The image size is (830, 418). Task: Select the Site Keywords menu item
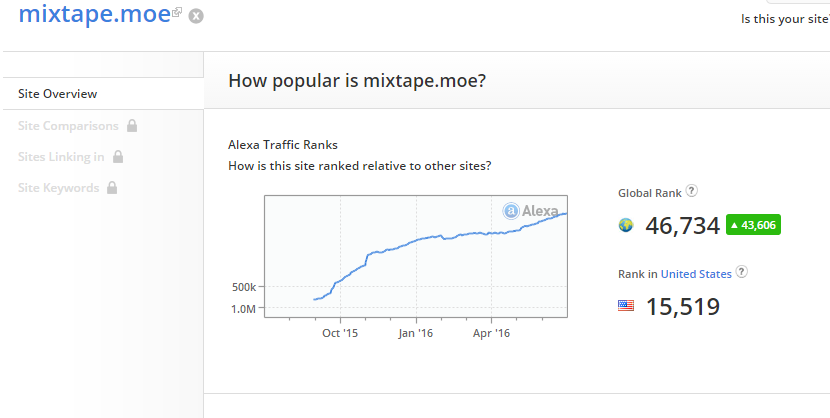tap(58, 188)
